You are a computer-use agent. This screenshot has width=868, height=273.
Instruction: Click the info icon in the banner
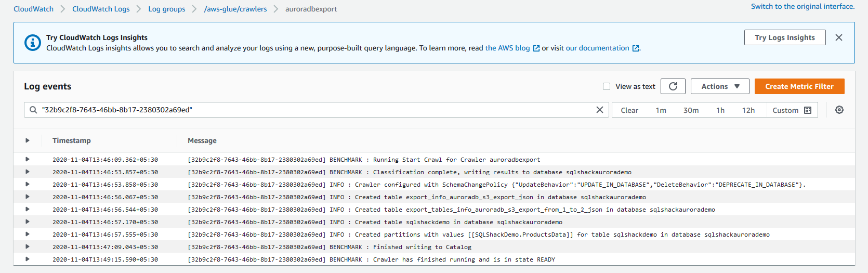[33, 43]
